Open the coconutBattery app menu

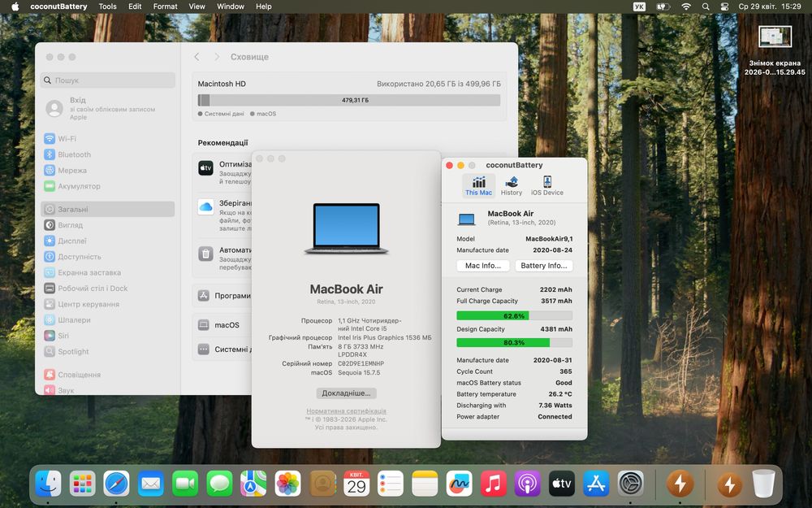[x=59, y=7]
